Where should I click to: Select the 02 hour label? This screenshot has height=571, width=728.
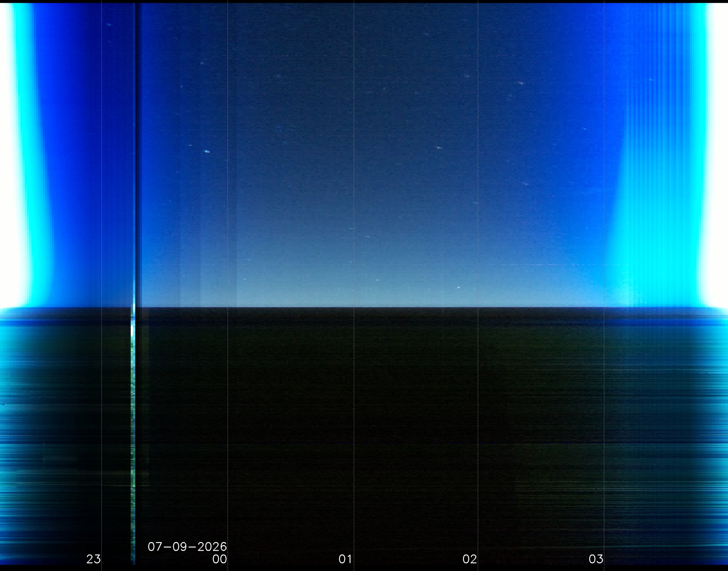point(469,559)
